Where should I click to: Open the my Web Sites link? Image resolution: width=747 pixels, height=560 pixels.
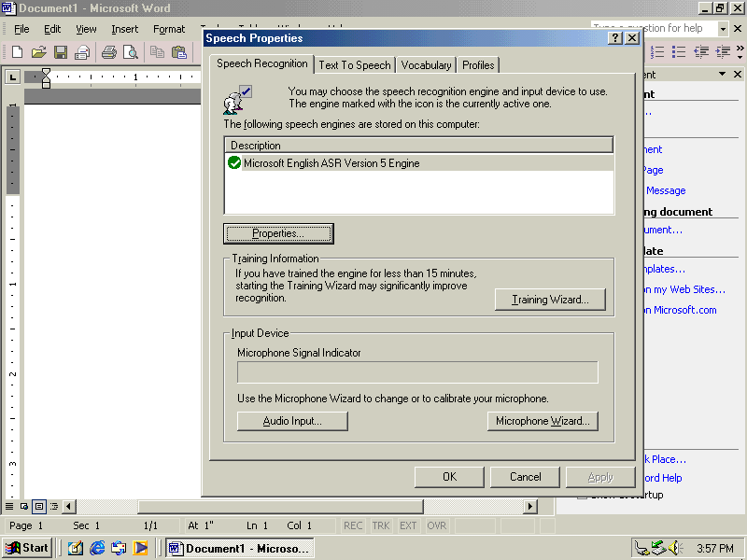[684, 289]
